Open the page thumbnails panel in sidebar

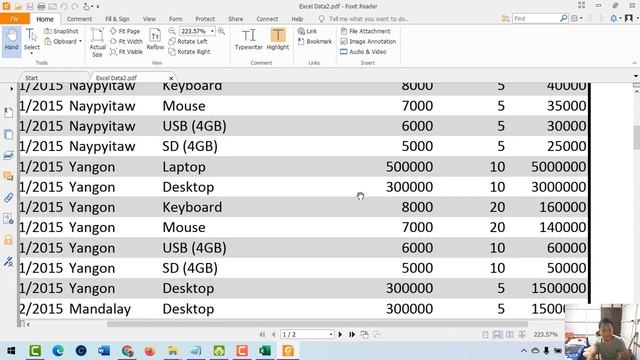[8, 134]
